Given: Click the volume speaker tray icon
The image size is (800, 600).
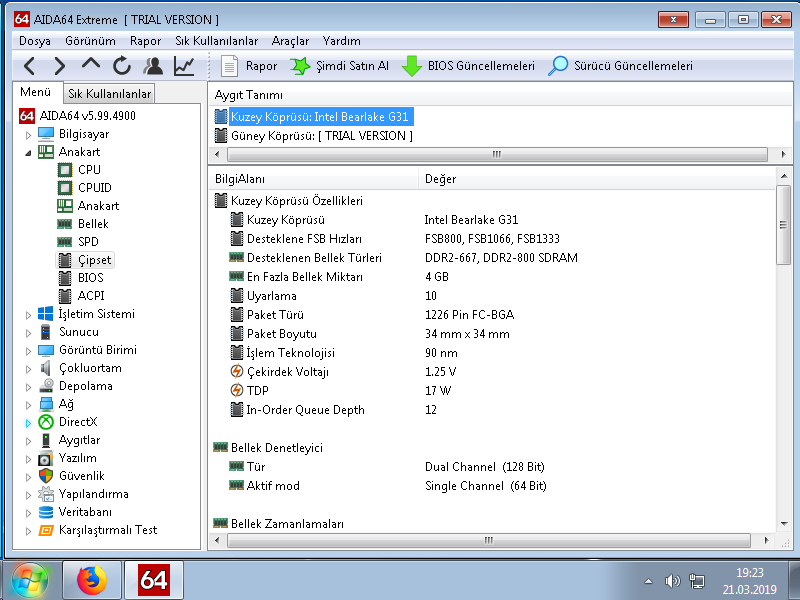Looking at the screenshot, I should coord(672,581).
